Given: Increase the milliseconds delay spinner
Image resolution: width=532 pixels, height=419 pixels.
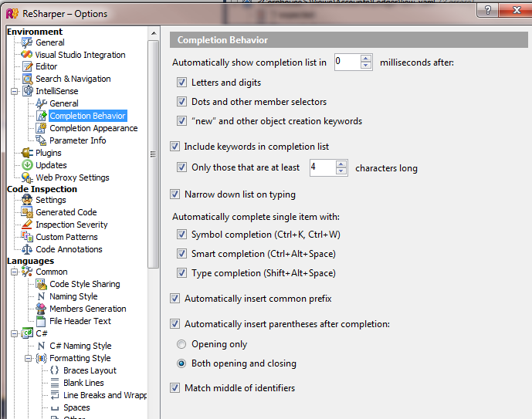Looking at the screenshot, I should [x=366, y=59].
